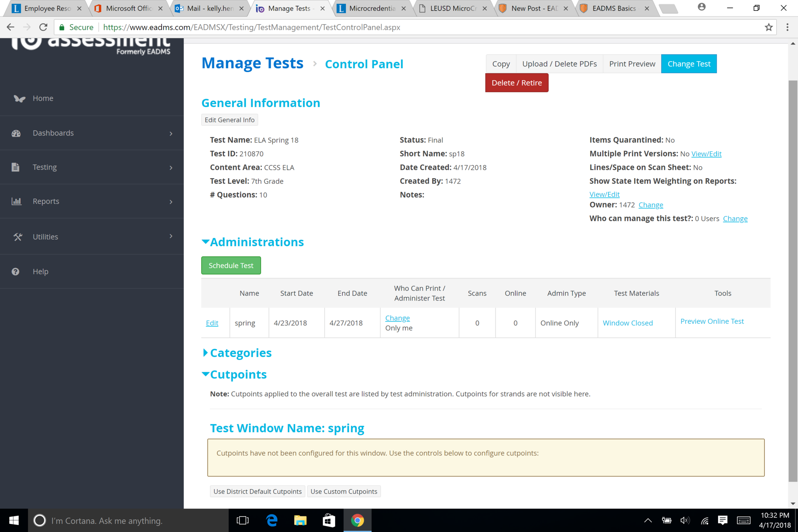Screen dimensions: 798x532
Task: Open Microsoft Edge from the taskbar
Action: (x=272, y=521)
